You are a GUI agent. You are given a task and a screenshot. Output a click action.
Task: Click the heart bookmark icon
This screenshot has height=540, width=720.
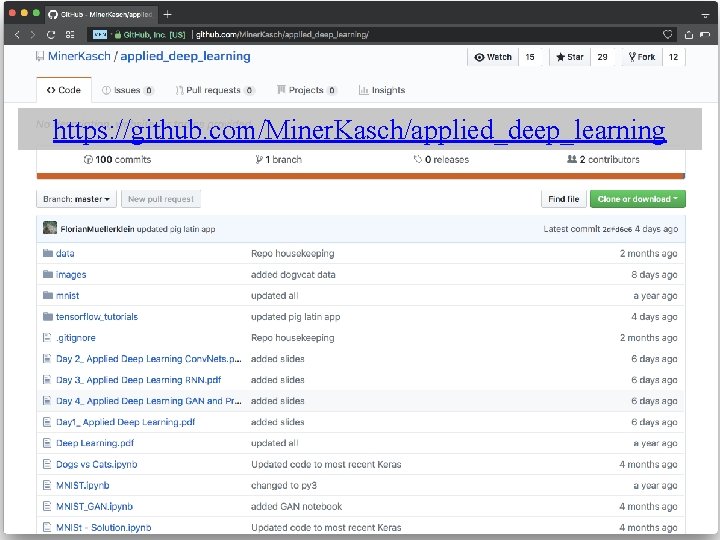point(668,34)
